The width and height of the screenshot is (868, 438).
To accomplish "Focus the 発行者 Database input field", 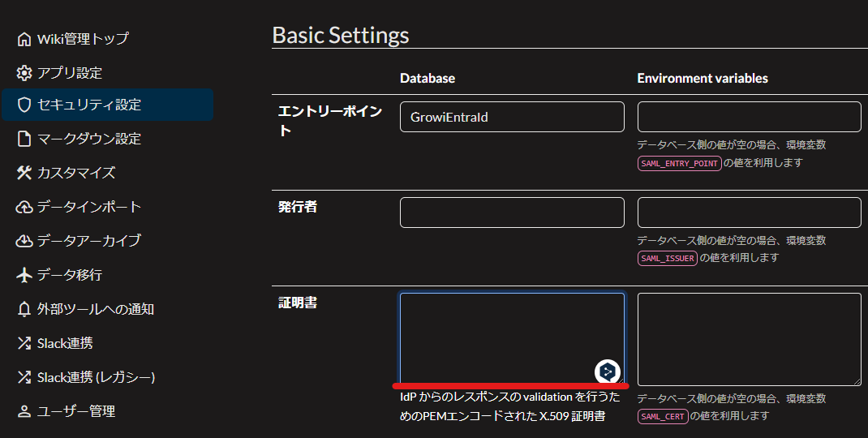I will tap(512, 213).
